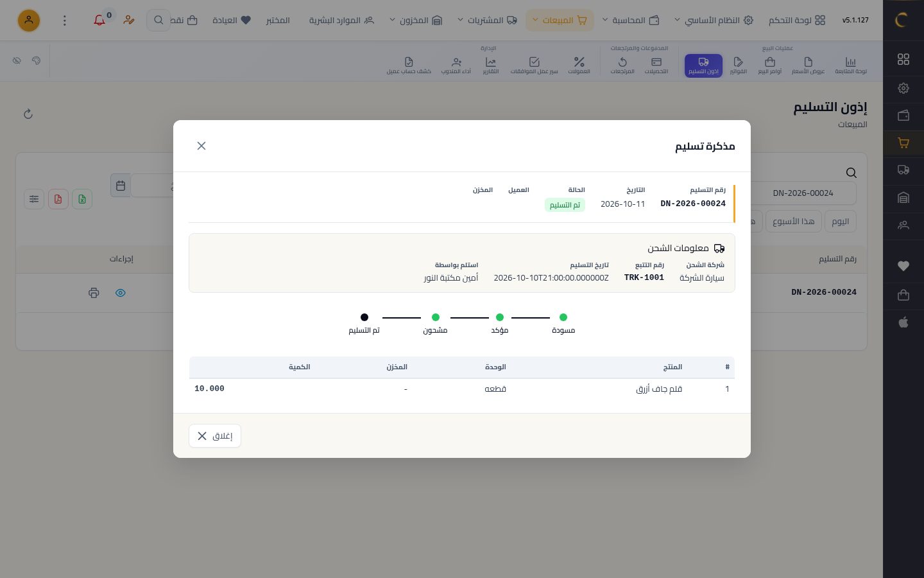Expand the المحاسبة dropdown menu

point(631,21)
